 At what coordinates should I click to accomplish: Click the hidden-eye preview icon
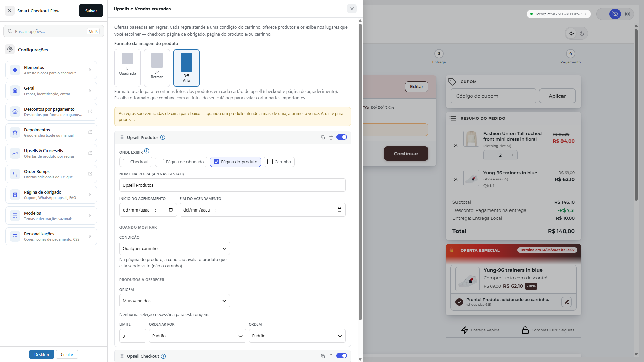coord(615,14)
